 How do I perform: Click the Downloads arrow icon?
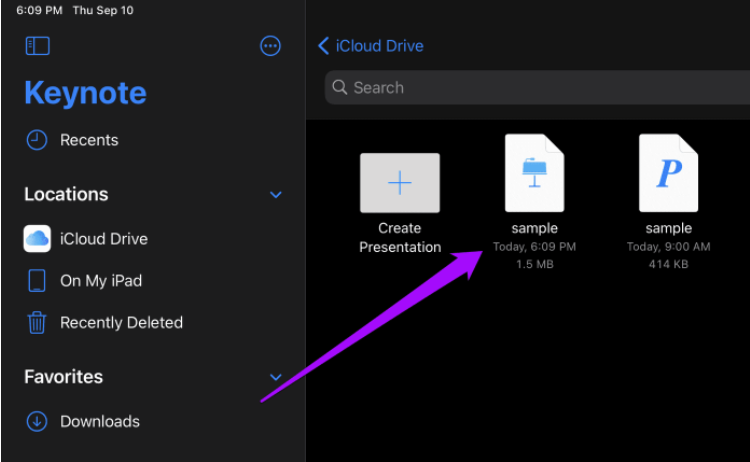coord(37,422)
